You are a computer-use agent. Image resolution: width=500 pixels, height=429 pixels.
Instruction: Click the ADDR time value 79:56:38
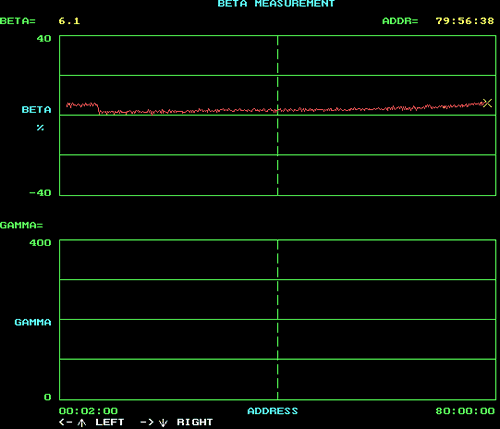pos(465,21)
